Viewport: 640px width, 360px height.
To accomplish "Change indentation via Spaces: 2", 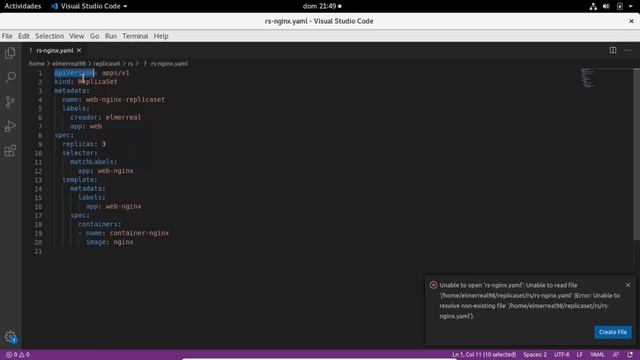I will [x=535, y=355].
